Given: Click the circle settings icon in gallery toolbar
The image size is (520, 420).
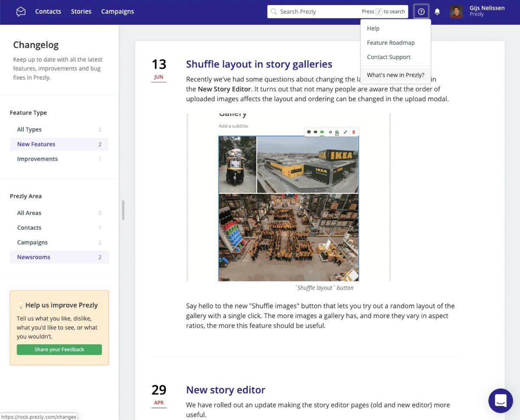Looking at the screenshot, I should (x=330, y=132).
